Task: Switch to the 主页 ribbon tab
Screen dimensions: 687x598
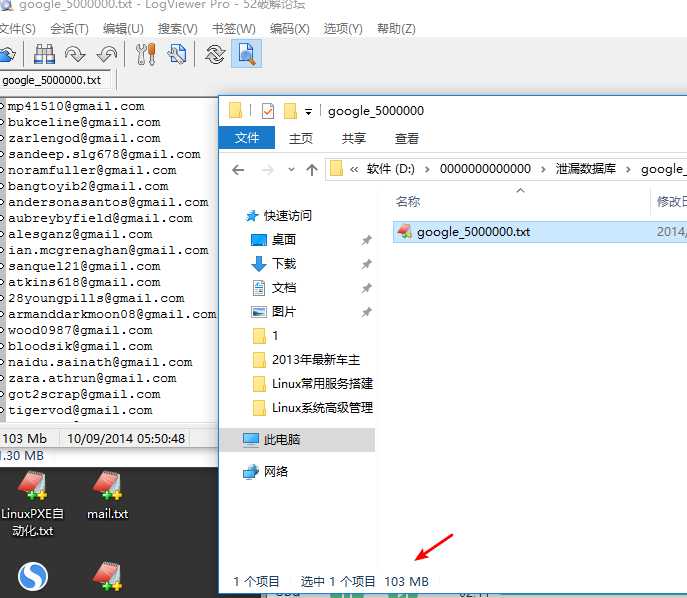Action: coord(301,138)
